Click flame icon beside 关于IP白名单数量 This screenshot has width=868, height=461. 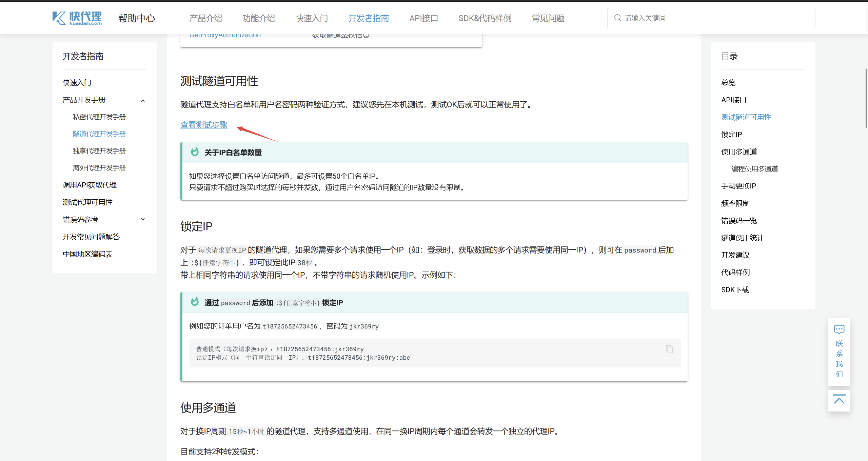click(x=195, y=152)
